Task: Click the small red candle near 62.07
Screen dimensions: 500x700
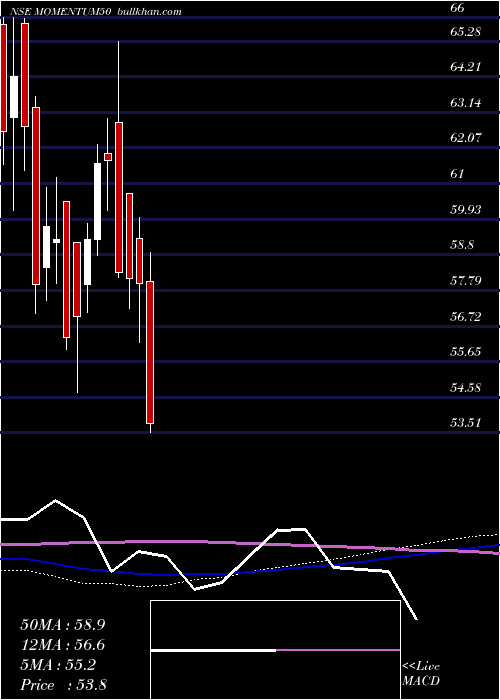Action: 108,157
